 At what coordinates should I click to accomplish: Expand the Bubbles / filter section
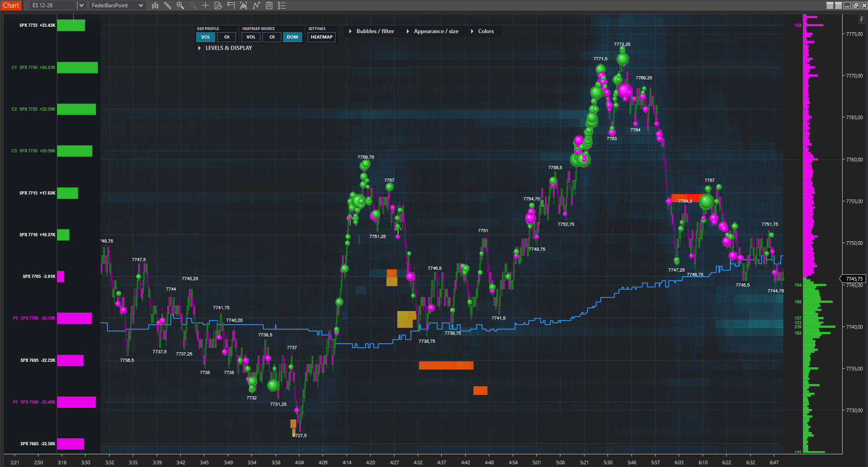372,31
